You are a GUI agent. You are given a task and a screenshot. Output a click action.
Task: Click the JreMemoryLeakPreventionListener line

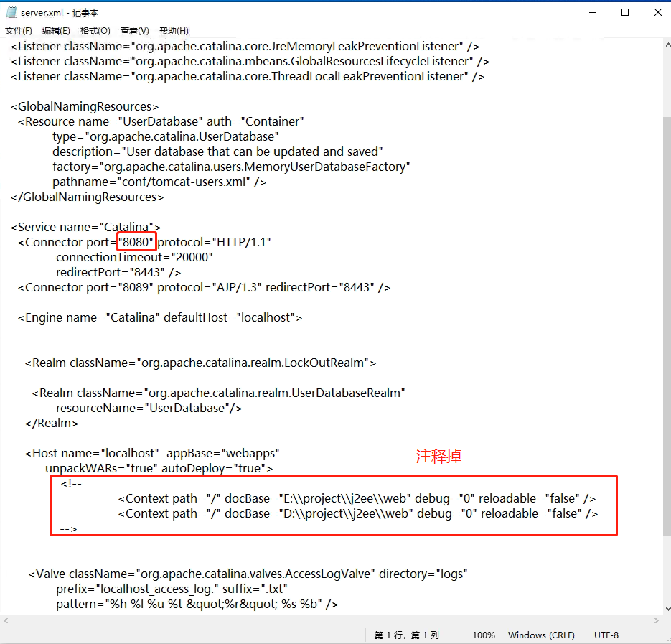coord(245,46)
